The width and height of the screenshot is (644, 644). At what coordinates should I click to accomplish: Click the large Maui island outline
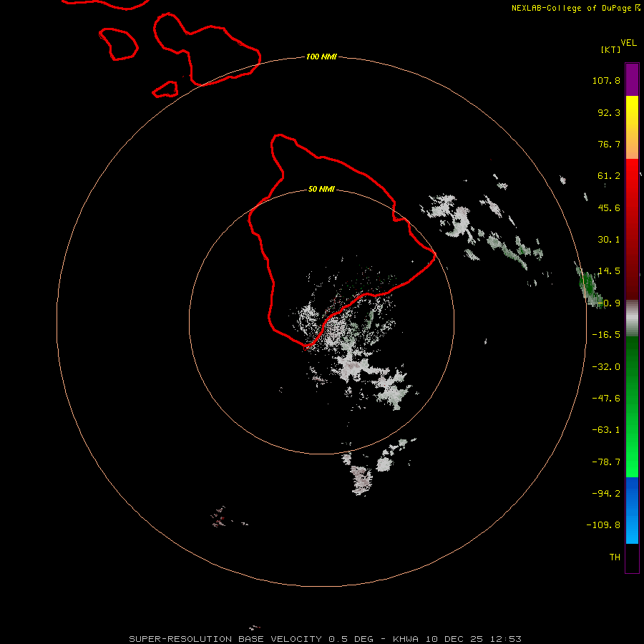click(207, 49)
